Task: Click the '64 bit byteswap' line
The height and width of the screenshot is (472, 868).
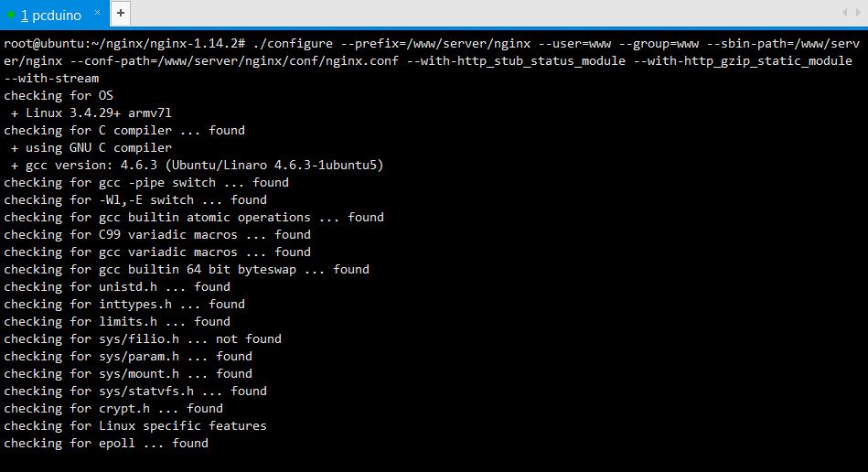Action: pos(187,270)
